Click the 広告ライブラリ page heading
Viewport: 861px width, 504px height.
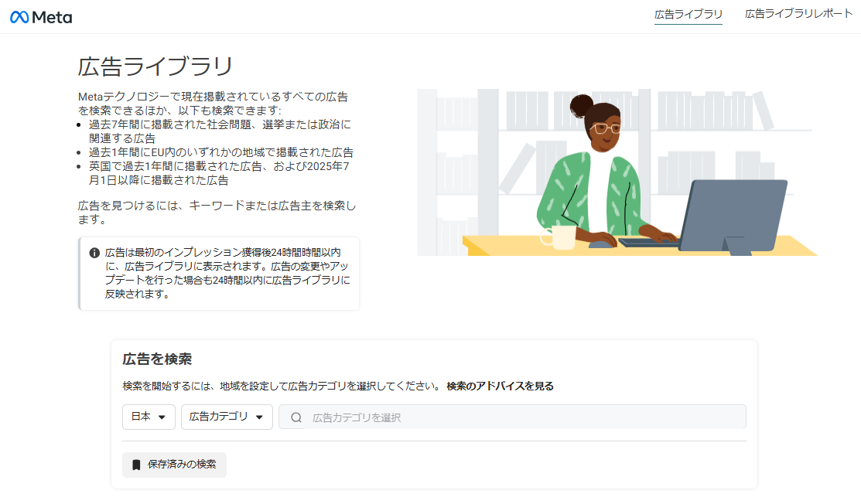coord(156,66)
